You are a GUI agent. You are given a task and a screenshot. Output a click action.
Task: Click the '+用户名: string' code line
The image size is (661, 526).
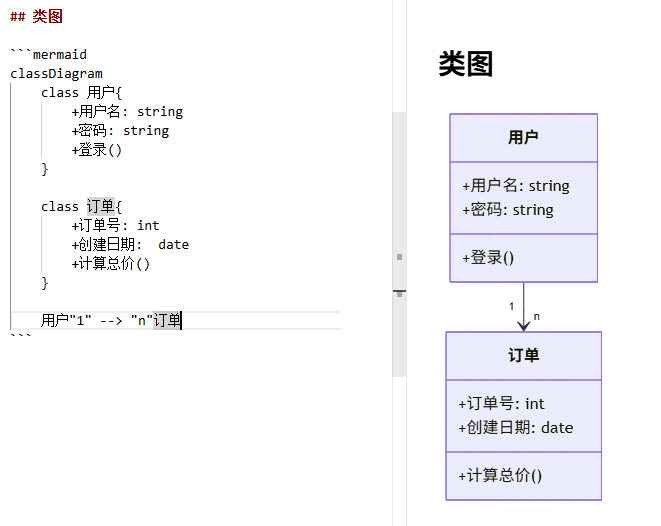pyautogui.click(x=127, y=112)
